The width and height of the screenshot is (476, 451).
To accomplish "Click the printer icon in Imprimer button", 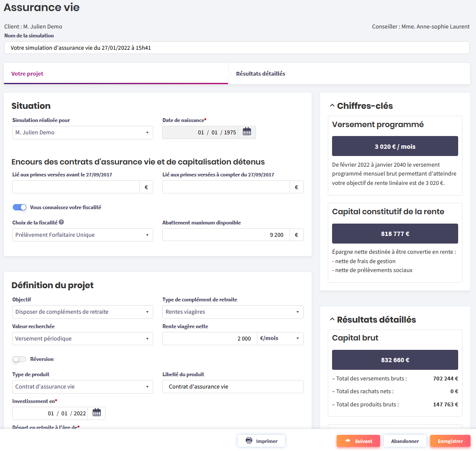I will (249, 441).
